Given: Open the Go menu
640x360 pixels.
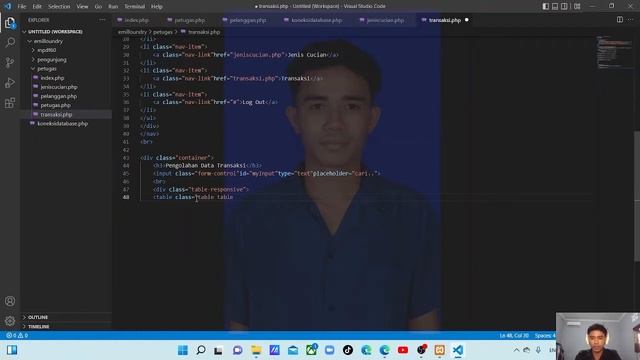Looking at the screenshot, I should pyautogui.click(x=98, y=7).
